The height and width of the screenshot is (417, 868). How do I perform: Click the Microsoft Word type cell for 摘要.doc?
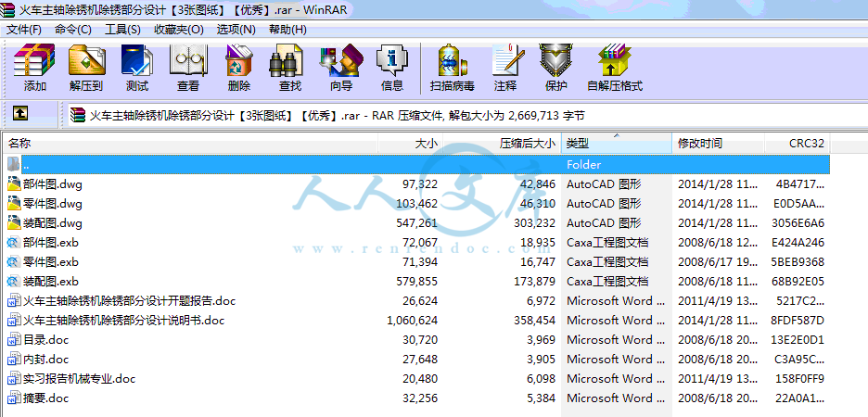click(x=616, y=398)
